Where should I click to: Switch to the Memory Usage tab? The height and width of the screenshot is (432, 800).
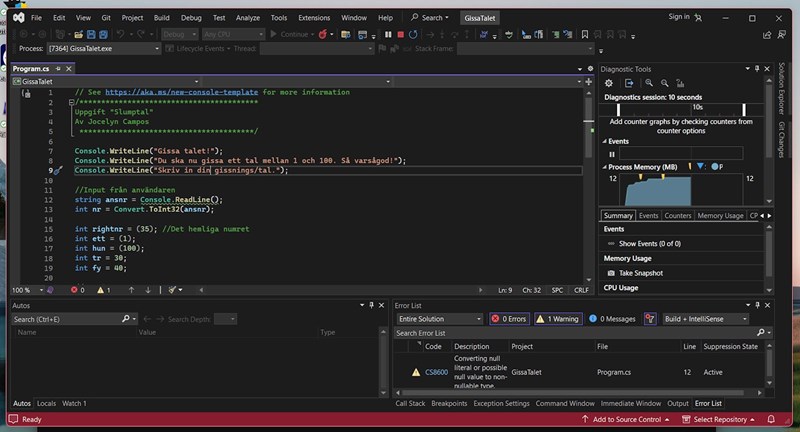721,215
